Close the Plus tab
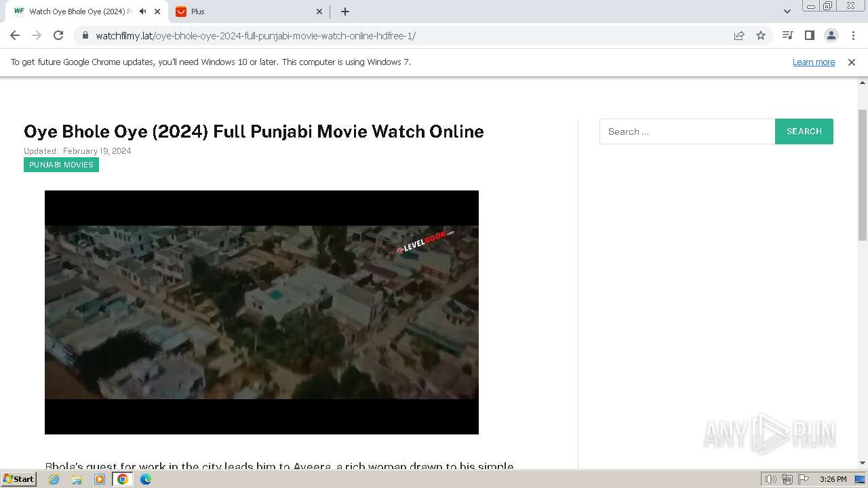 tap(319, 12)
